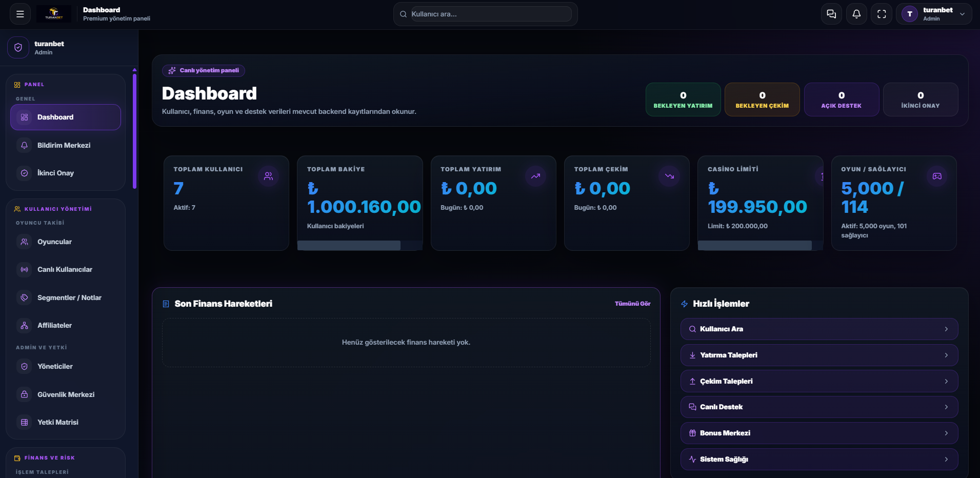Screen dimensions: 980x478
Task: Click trending-down icon on Toplam Çekim card
Action: pos(669,176)
